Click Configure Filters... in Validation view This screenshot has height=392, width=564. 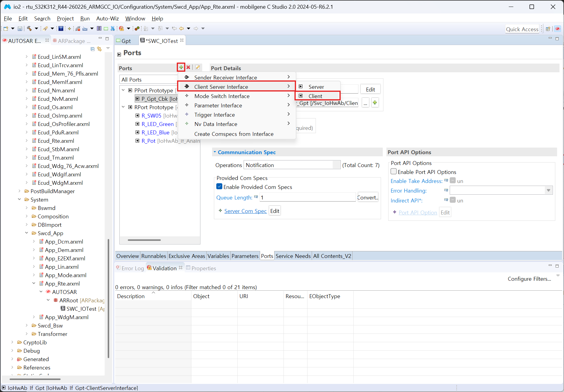(529, 279)
